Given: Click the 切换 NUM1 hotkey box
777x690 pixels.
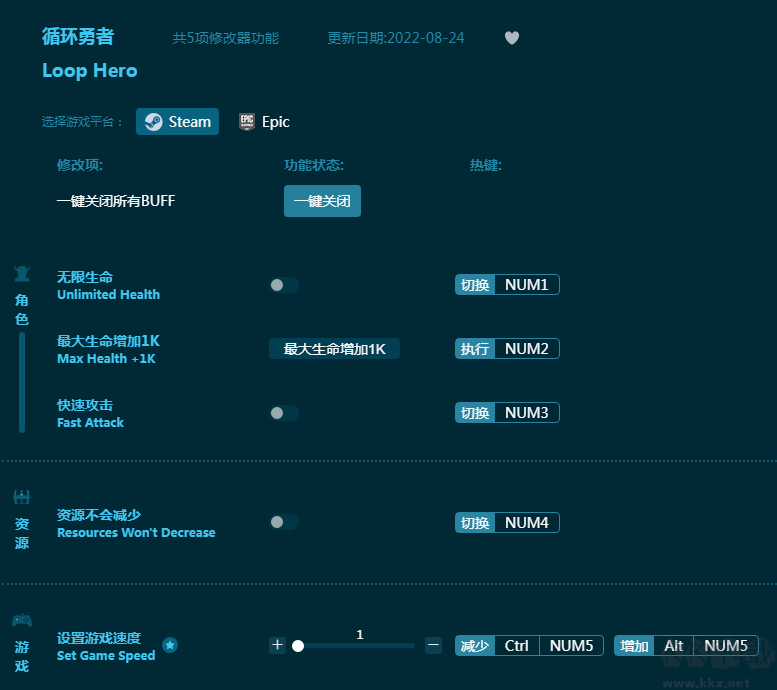Looking at the screenshot, I should click(507, 285).
